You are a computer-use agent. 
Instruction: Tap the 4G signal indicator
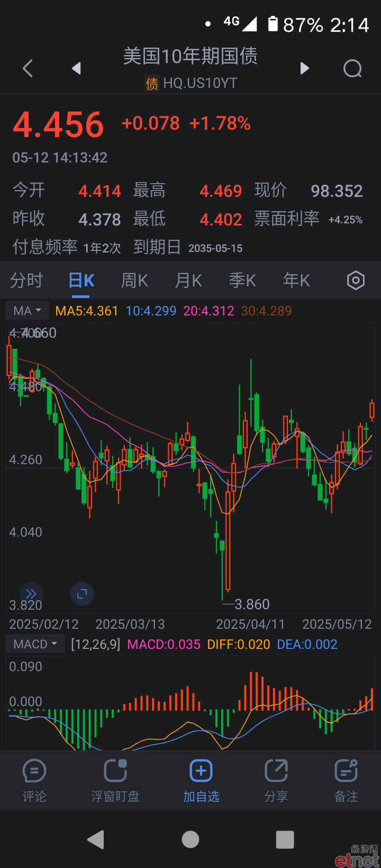click(x=240, y=23)
